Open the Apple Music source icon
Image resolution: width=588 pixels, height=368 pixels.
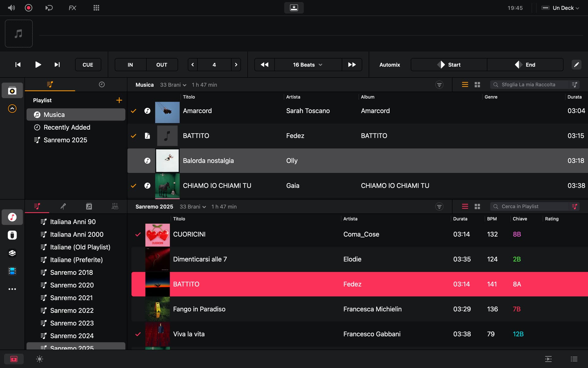point(12,217)
